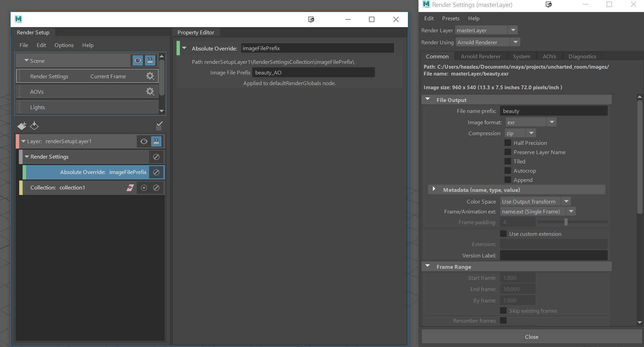Select nodes in collection1 with the arrow icon
Screen dimensions: 644x347
pos(130,188)
